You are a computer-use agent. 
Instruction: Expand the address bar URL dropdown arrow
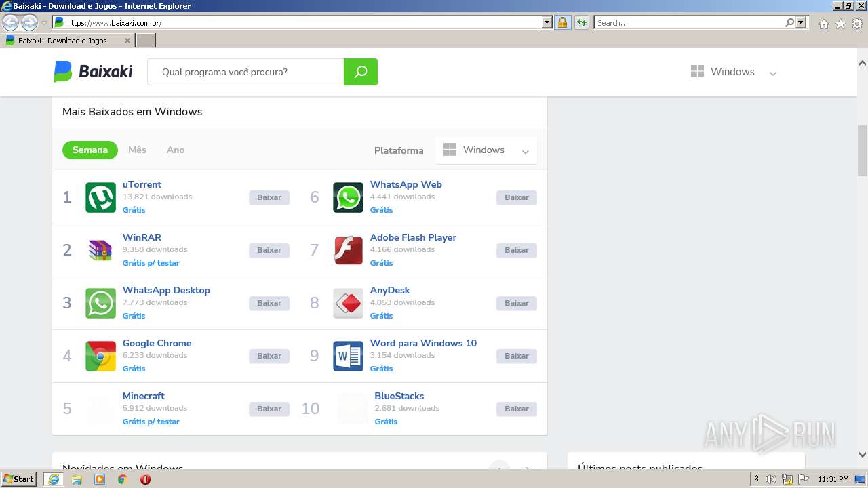pyautogui.click(x=547, y=22)
